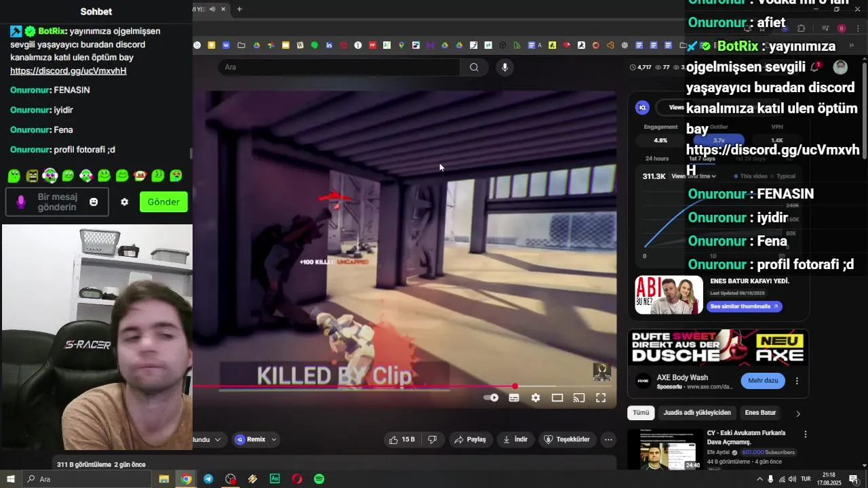
Task: Open the taskbar volume control
Action: 792,479
